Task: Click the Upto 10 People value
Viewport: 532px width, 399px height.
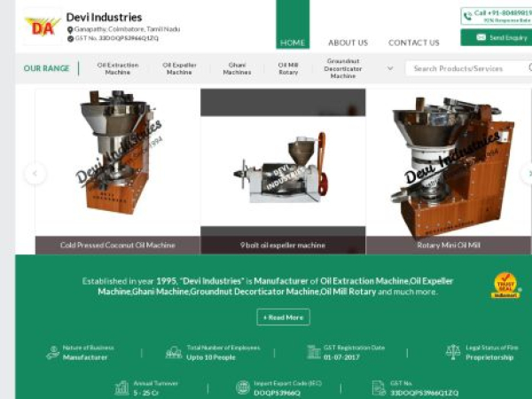Action: point(211,357)
